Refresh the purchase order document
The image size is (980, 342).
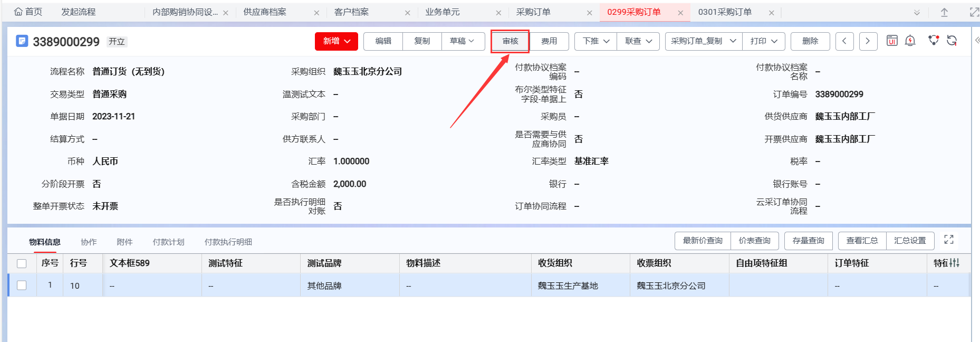pyautogui.click(x=952, y=41)
